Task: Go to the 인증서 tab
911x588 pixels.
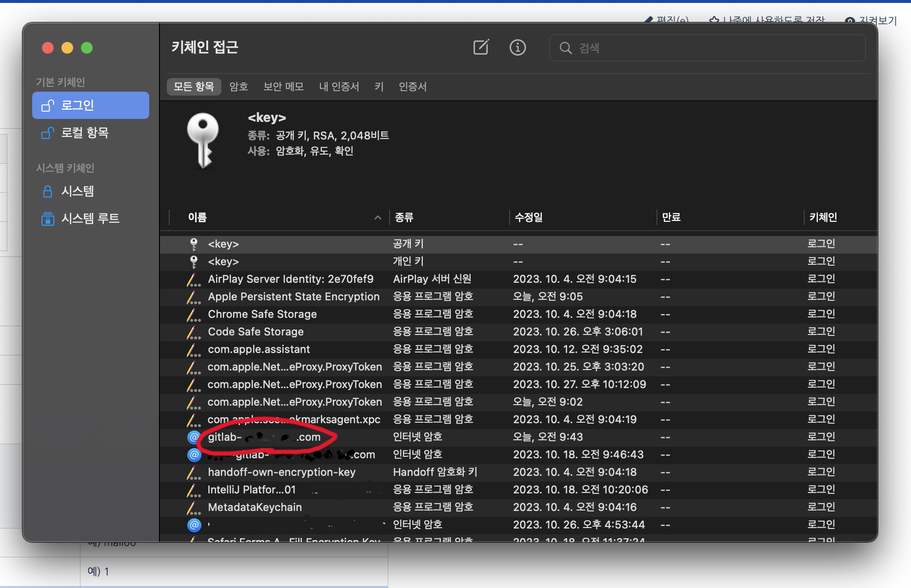Action: click(413, 87)
